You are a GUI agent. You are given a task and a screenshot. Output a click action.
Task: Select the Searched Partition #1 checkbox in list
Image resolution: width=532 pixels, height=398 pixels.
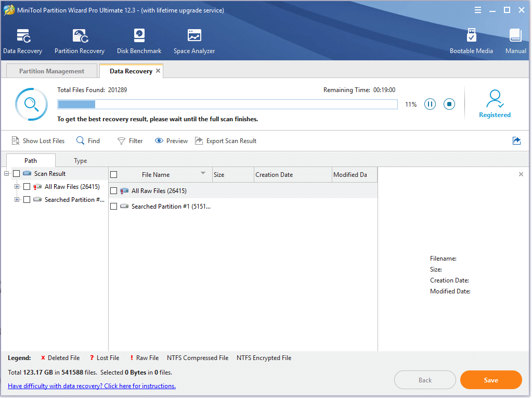[114, 207]
